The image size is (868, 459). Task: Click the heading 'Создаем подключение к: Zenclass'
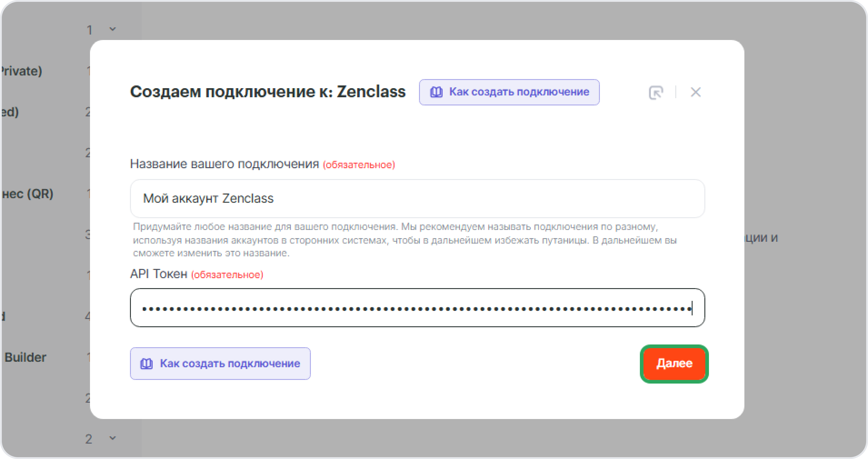tap(268, 92)
